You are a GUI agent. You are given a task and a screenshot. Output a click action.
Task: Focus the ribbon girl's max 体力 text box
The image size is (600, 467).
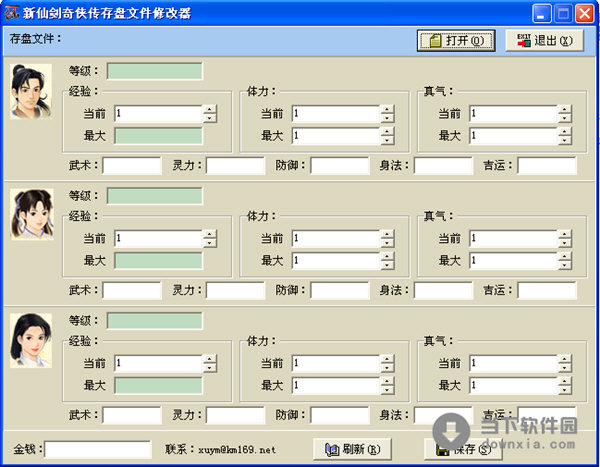click(x=336, y=261)
